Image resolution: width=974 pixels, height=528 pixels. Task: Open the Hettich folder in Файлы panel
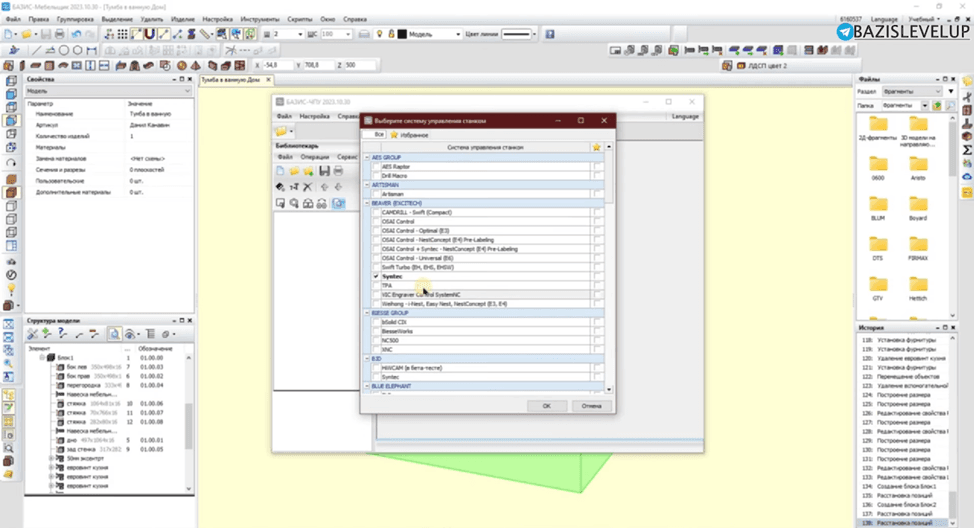[x=918, y=288]
